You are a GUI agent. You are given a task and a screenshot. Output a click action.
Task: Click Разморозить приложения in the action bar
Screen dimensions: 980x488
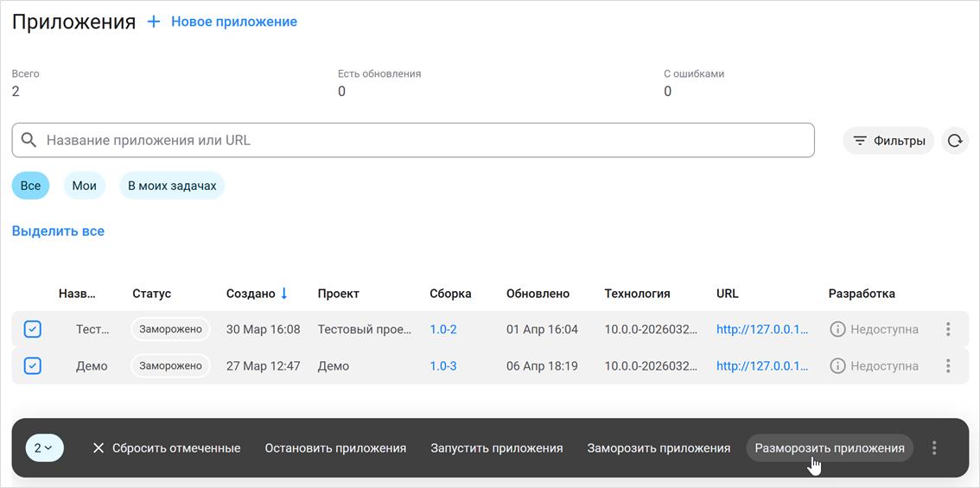pyautogui.click(x=830, y=448)
